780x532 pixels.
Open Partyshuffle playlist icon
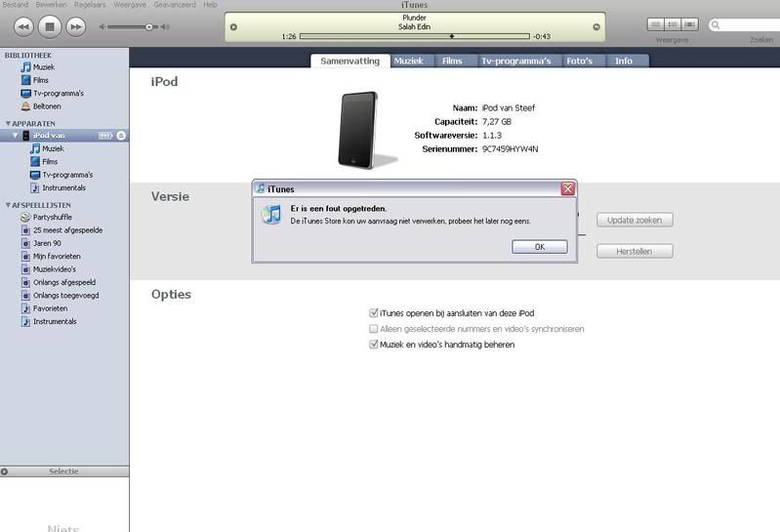coord(25,218)
